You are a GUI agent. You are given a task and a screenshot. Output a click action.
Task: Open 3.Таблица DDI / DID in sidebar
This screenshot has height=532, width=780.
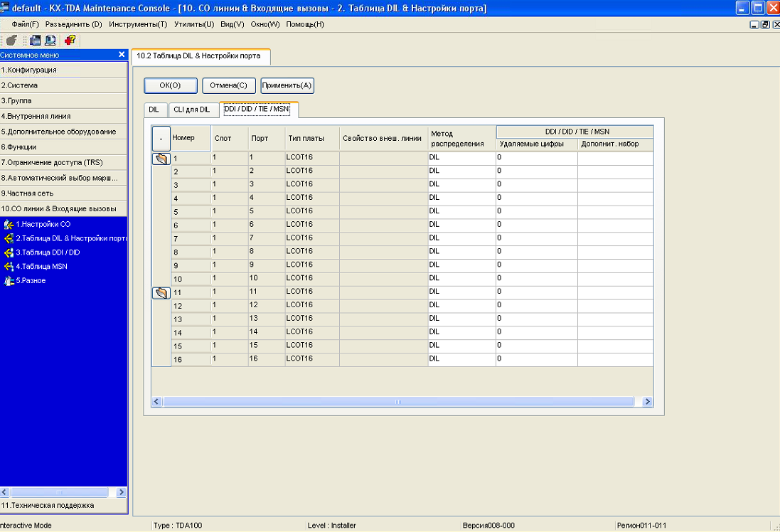[x=48, y=252]
